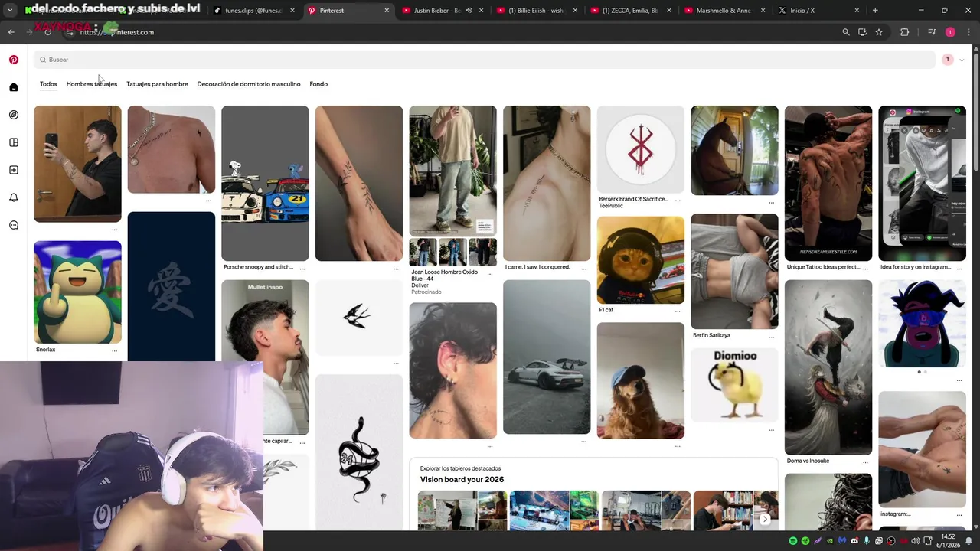The height and width of the screenshot is (551, 980).
Task: Open Explore compass icon in sidebar
Action: click(x=14, y=115)
